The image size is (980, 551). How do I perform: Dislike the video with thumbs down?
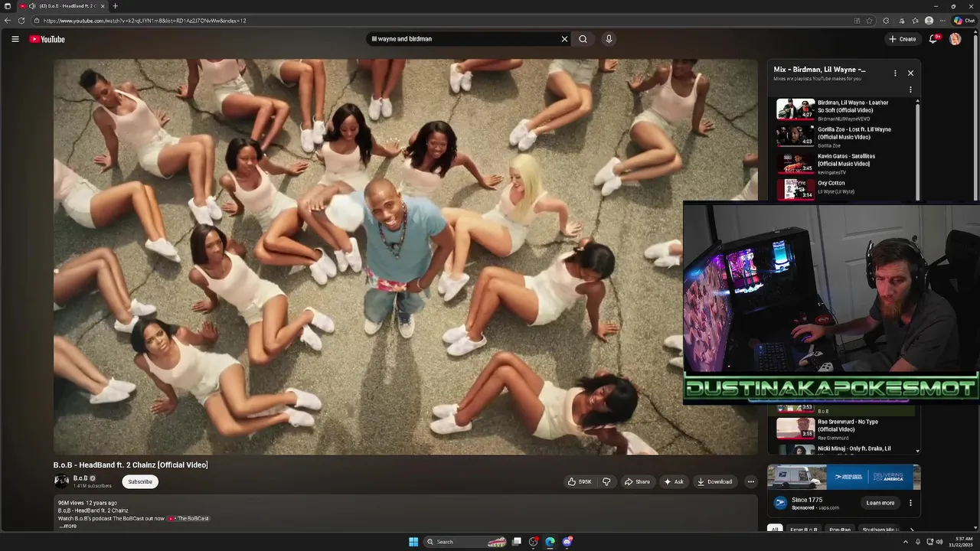click(x=606, y=481)
